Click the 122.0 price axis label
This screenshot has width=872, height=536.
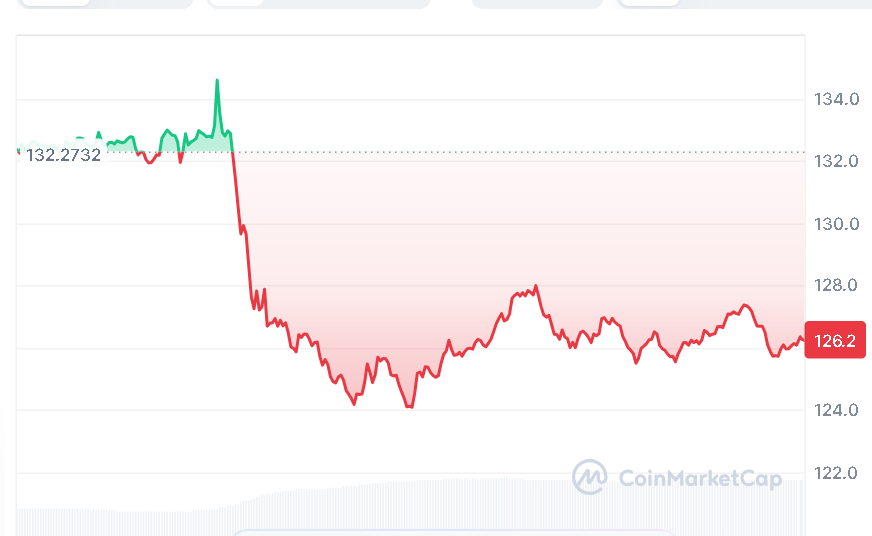tap(837, 472)
